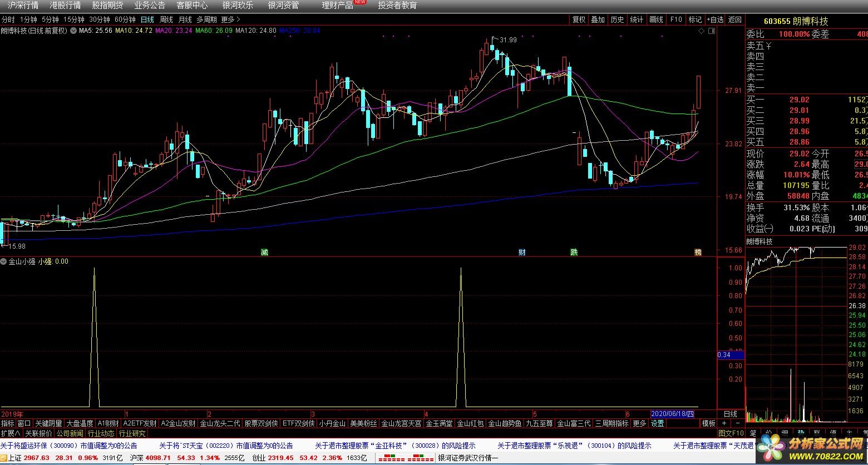Click the 2020/06/18 date marker

[673, 414]
